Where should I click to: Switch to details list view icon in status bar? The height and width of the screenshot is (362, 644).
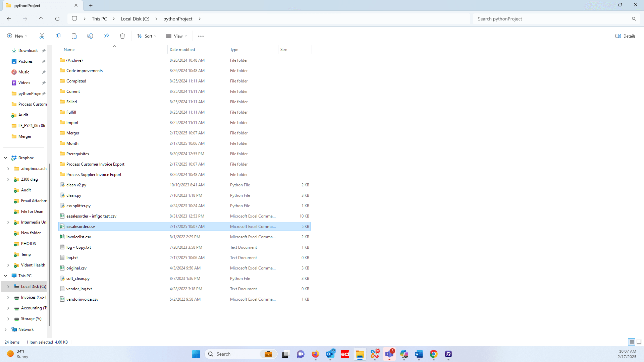pyautogui.click(x=632, y=342)
